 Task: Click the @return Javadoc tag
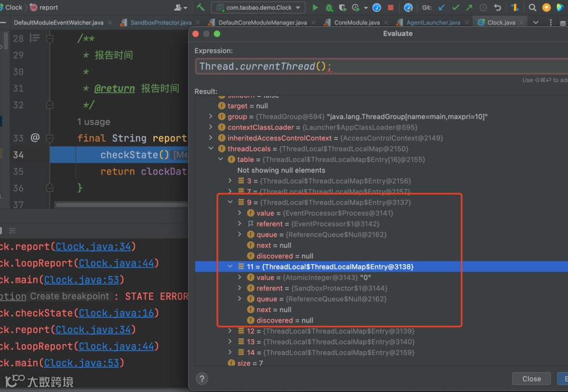115,88
